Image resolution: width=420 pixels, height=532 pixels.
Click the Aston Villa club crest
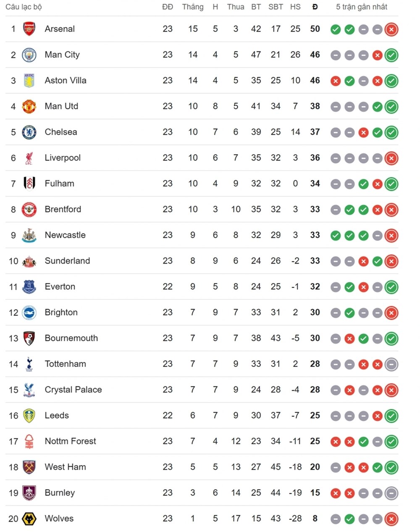(29, 81)
